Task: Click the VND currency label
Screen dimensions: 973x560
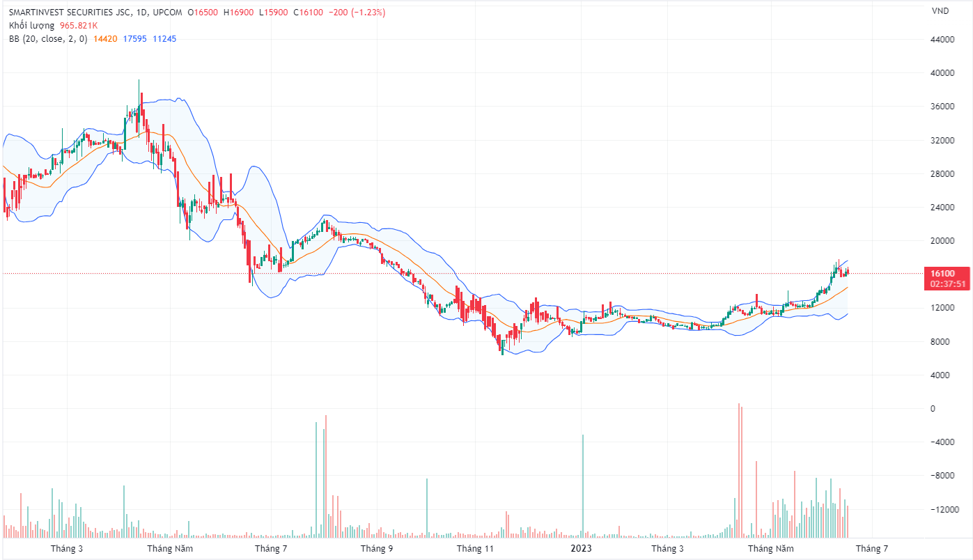Action: (x=940, y=10)
